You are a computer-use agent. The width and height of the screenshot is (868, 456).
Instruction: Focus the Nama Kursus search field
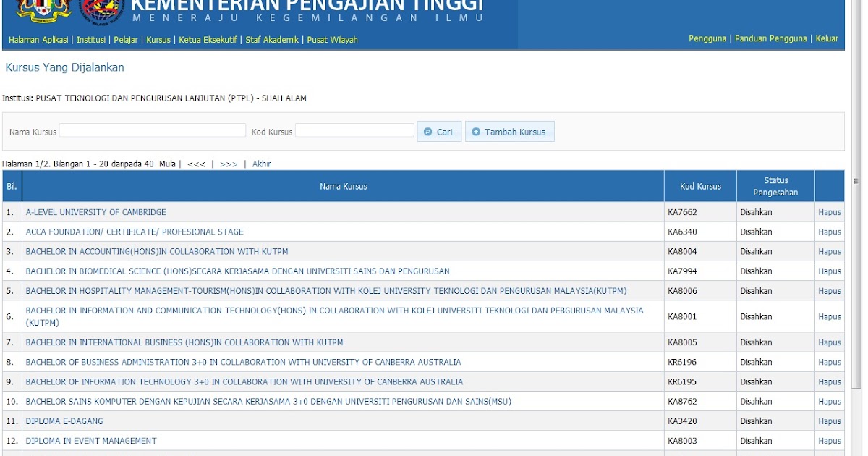[x=153, y=131]
